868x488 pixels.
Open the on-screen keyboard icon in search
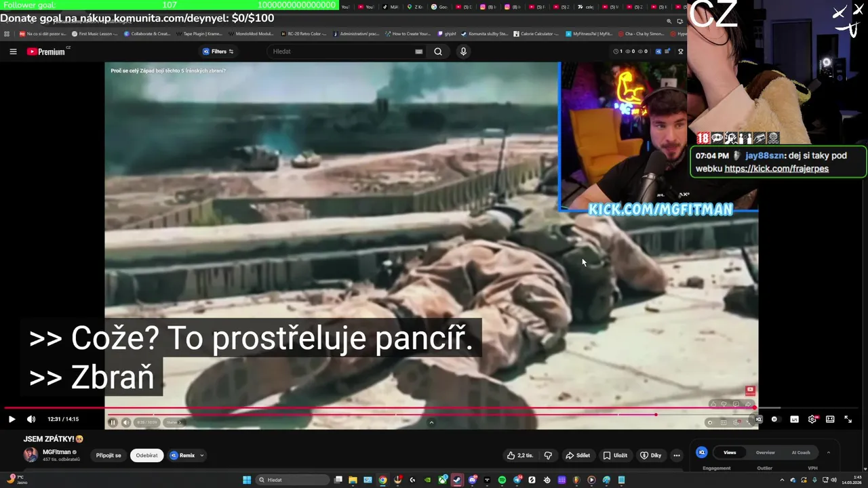click(419, 52)
